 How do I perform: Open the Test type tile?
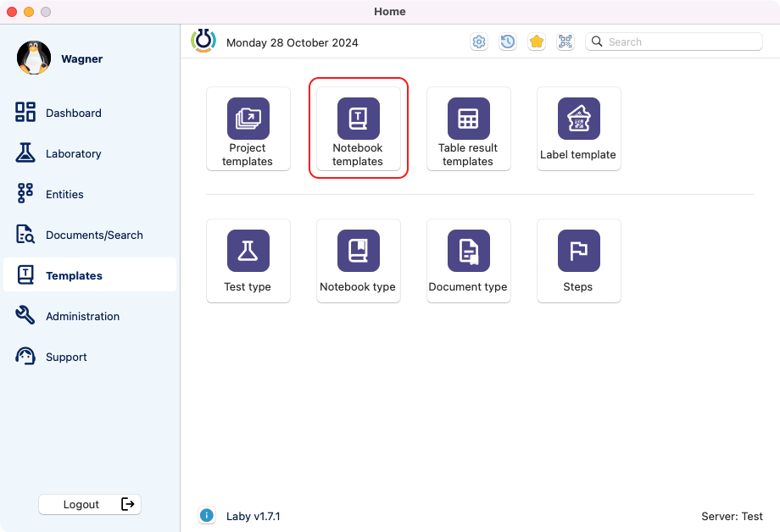coord(248,261)
